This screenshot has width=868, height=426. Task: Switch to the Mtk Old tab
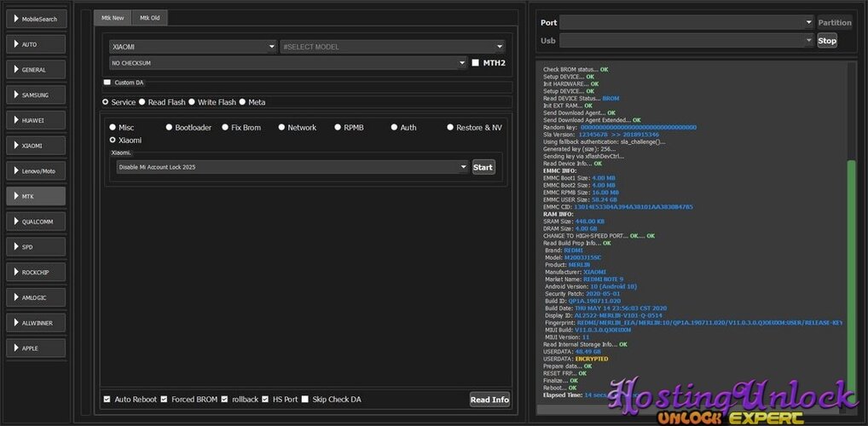(x=149, y=18)
